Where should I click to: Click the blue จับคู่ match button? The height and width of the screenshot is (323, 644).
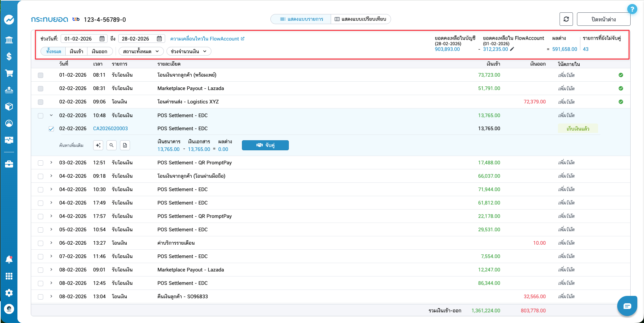(265, 145)
